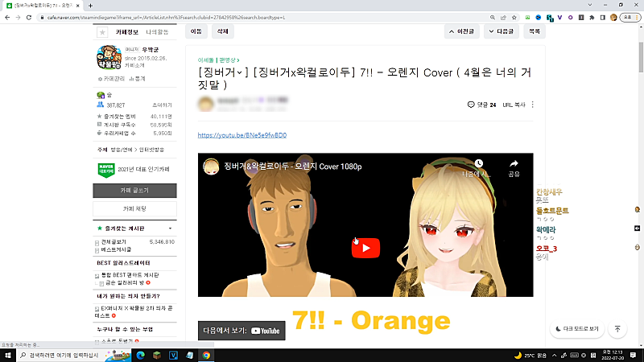This screenshot has height=362, width=644.
Task: Click the 삭제 button
Action: 223,31
